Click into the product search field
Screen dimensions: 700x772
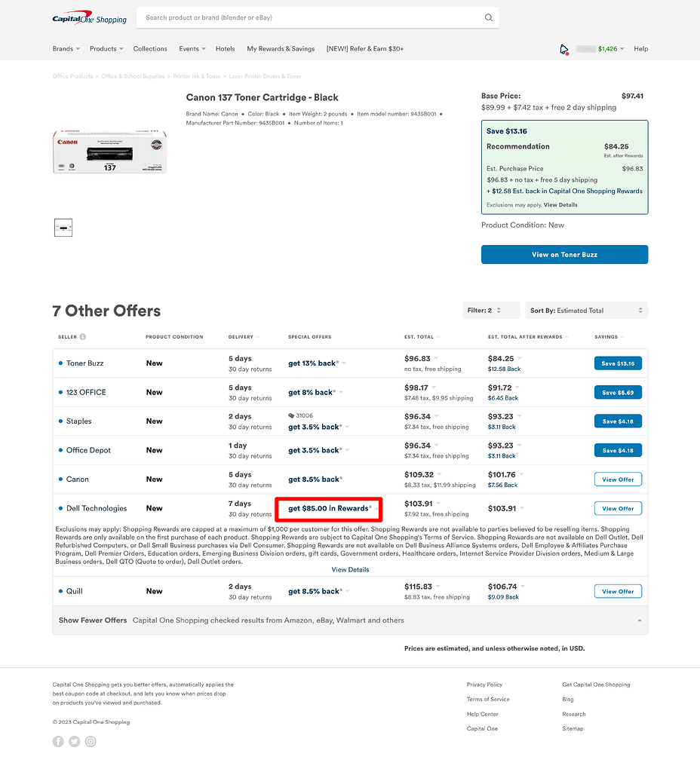[309, 18]
